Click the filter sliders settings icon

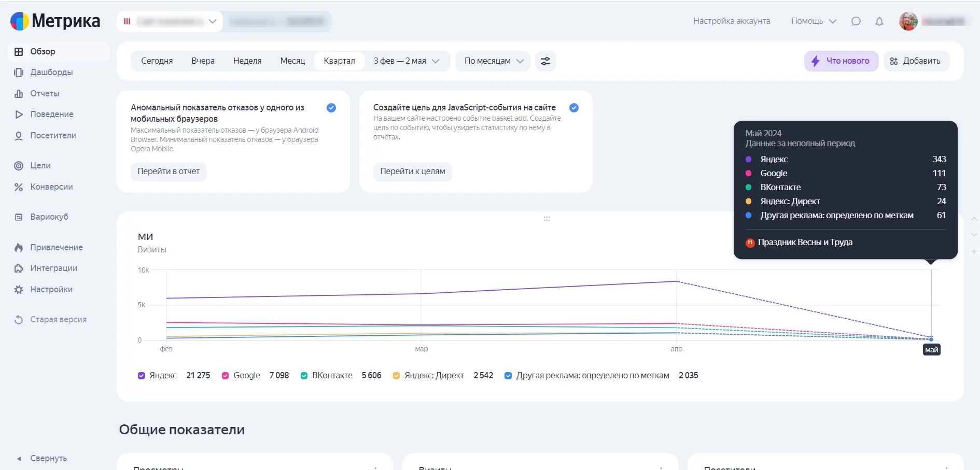545,61
